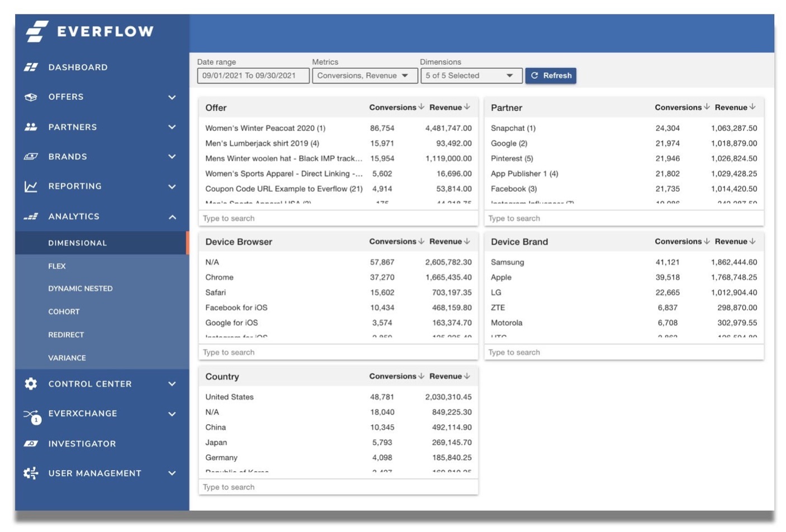
Task: Sort Partner table by Revenue arrow
Action: 752,107
